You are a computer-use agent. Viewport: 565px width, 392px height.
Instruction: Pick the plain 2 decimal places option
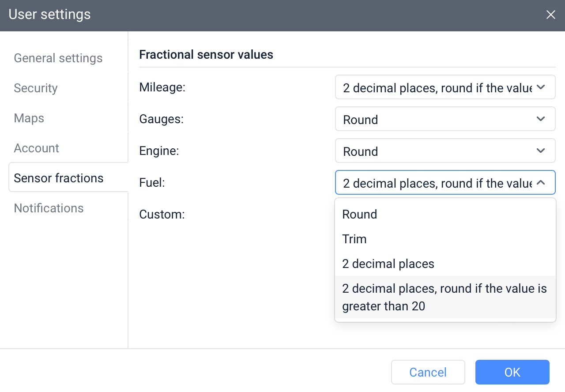[388, 264]
